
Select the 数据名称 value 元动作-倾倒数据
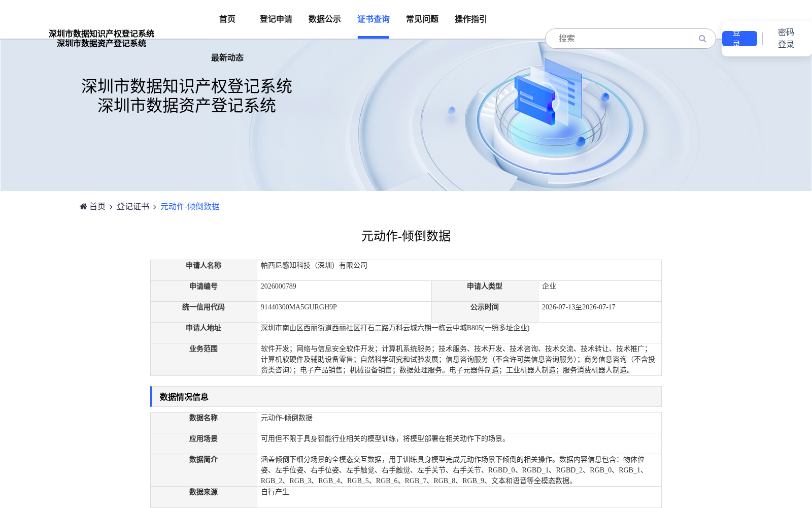click(x=287, y=418)
